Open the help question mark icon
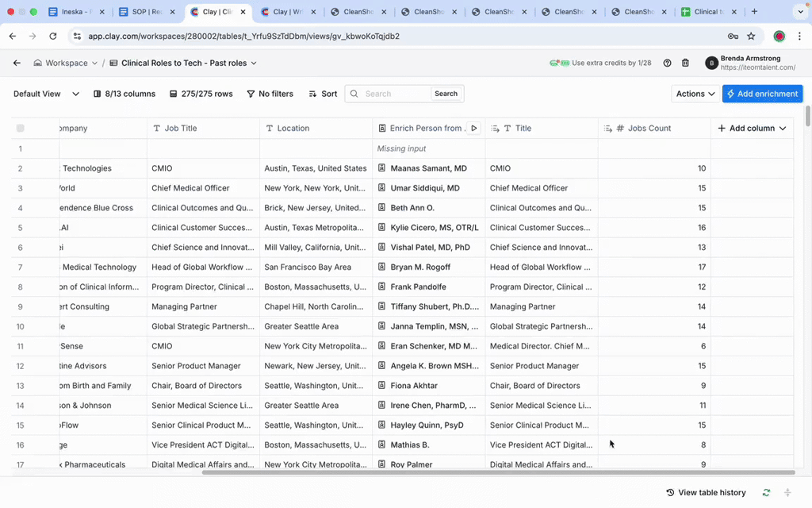Image resolution: width=812 pixels, height=508 pixels. click(667, 63)
